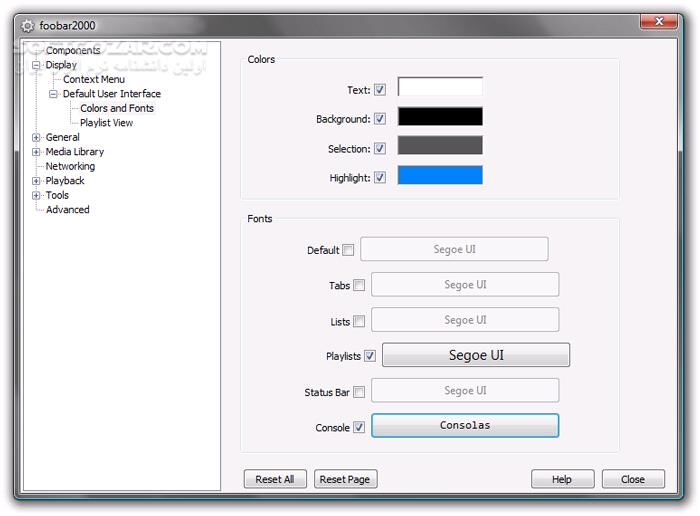Click the Help button
Image resolution: width=700 pixels, height=516 pixels.
(x=562, y=479)
